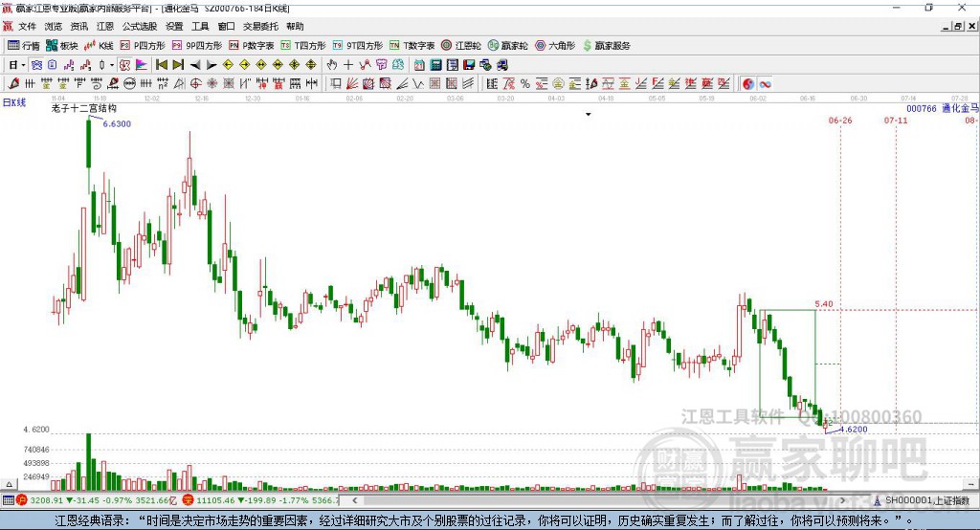Toggle the pressed red overlay toolbar icon
Image resolution: width=980 pixels, height=530 pixels.
point(125,64)
